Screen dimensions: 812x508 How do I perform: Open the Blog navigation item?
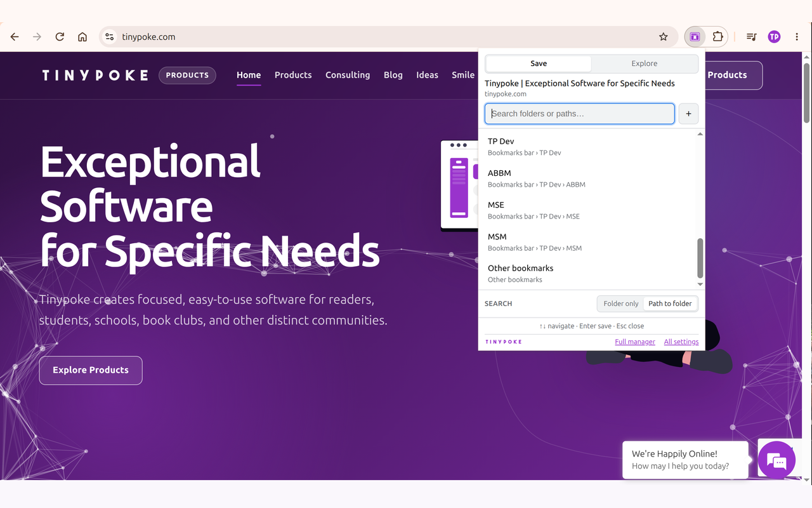(393, 75)
